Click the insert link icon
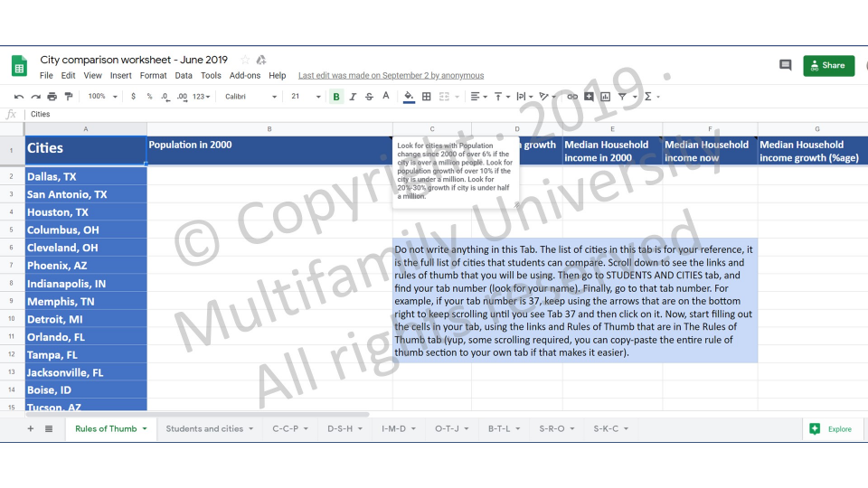Viewport: 868px width, 488px height. coord(571,97)
